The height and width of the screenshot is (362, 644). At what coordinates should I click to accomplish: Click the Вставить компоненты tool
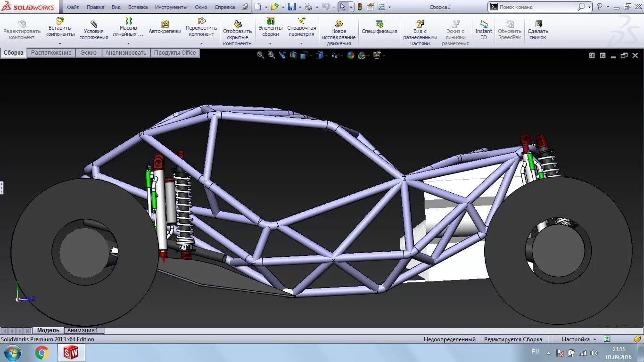point(60,27)
